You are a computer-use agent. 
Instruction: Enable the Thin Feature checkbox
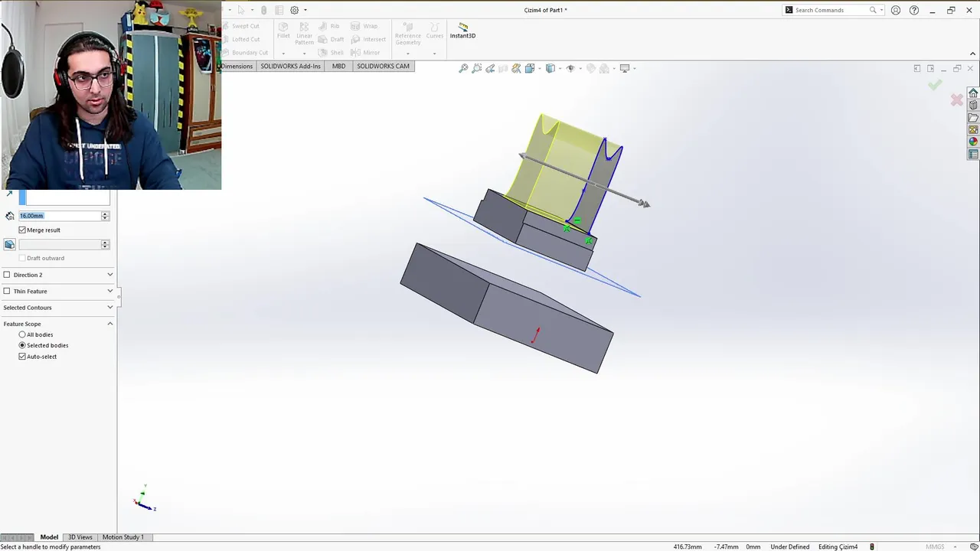(x=7, y=291)
